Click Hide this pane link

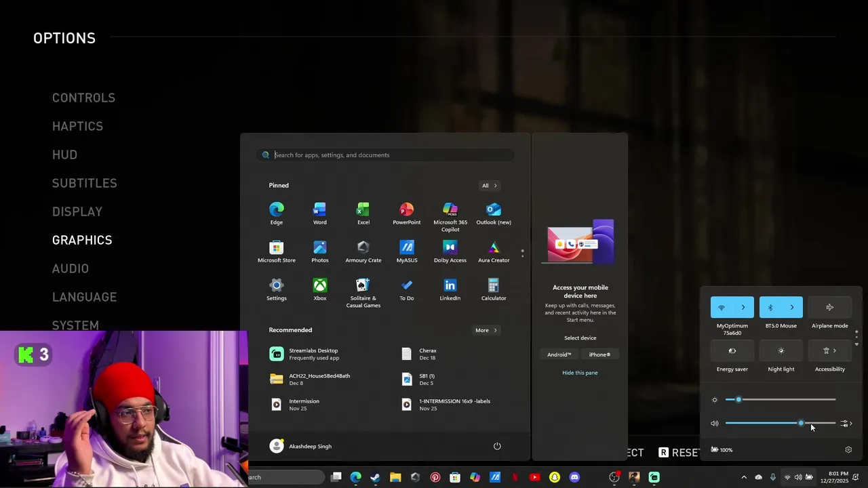click(580, 373)
